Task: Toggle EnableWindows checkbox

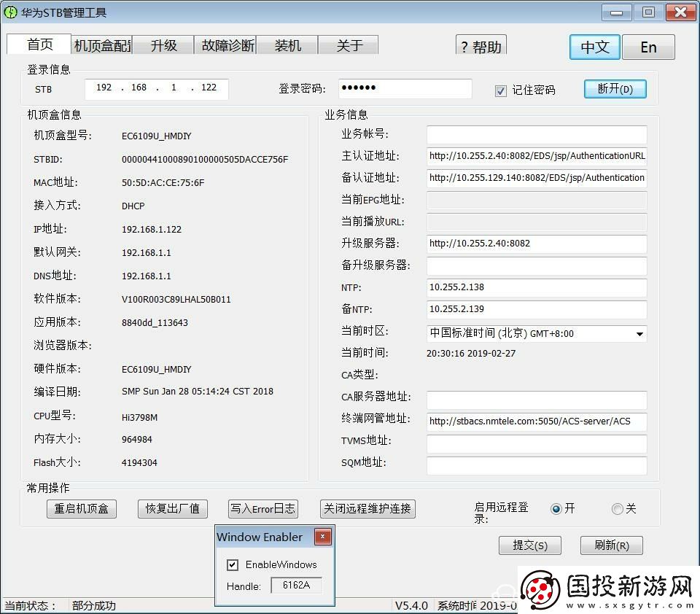Action: pyautogui.click(x=232, y=565)
